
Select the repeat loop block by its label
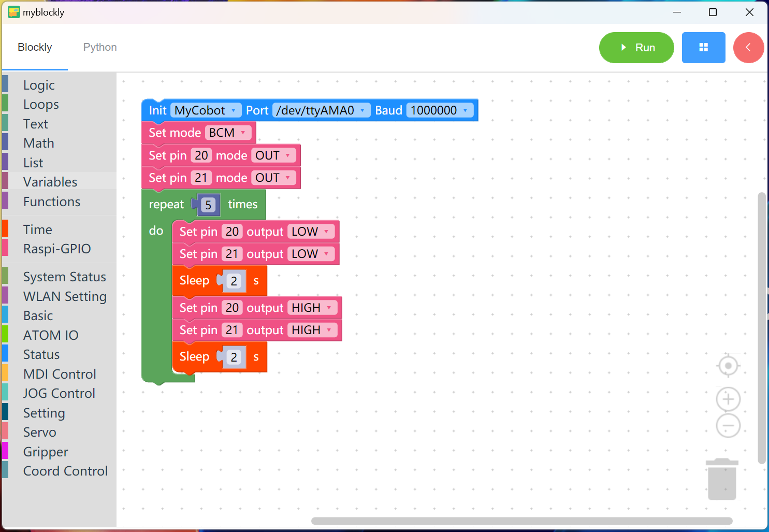pyautogui.click(x=166, y=205)
